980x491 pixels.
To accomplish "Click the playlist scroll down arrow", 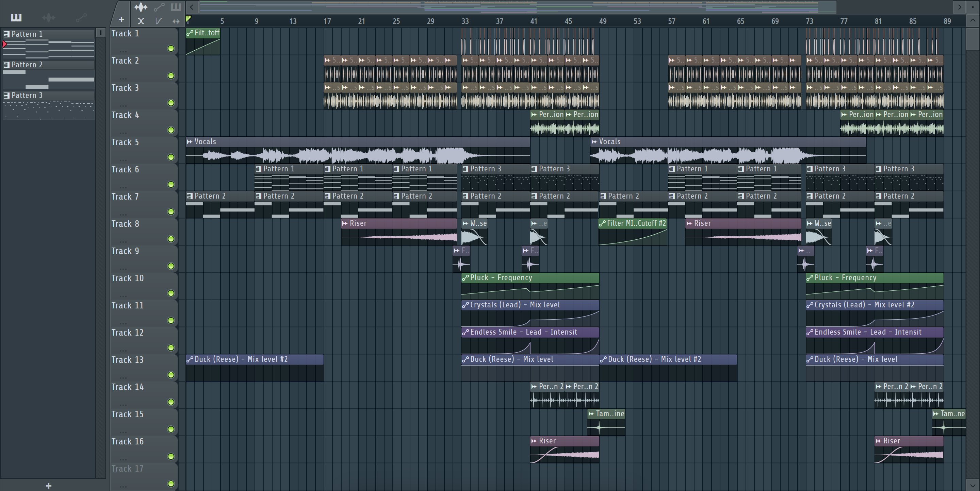I will [973, 485].
